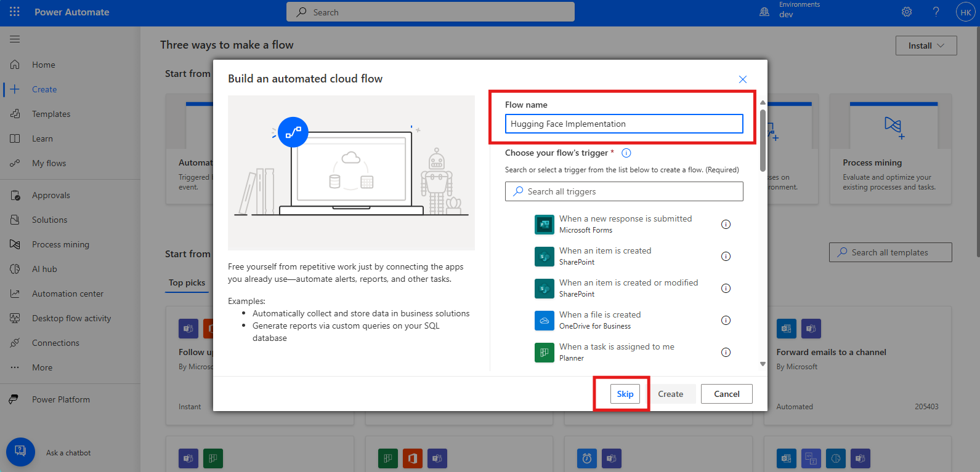980x472 pixels.
Task: Click the trigger list scrollbar down arrow
Action: [763, 364]
